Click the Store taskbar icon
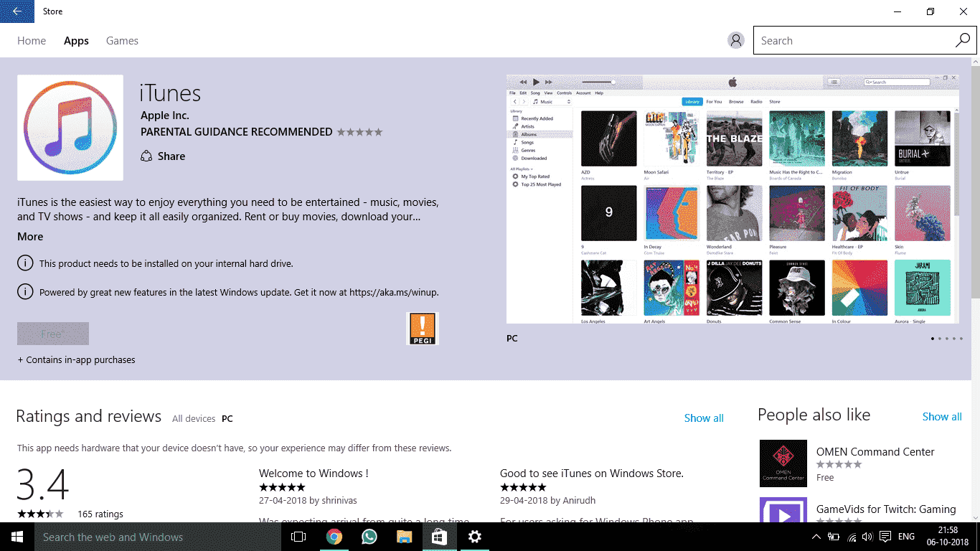This screenshot has height=551, width=980. (439, 537)
